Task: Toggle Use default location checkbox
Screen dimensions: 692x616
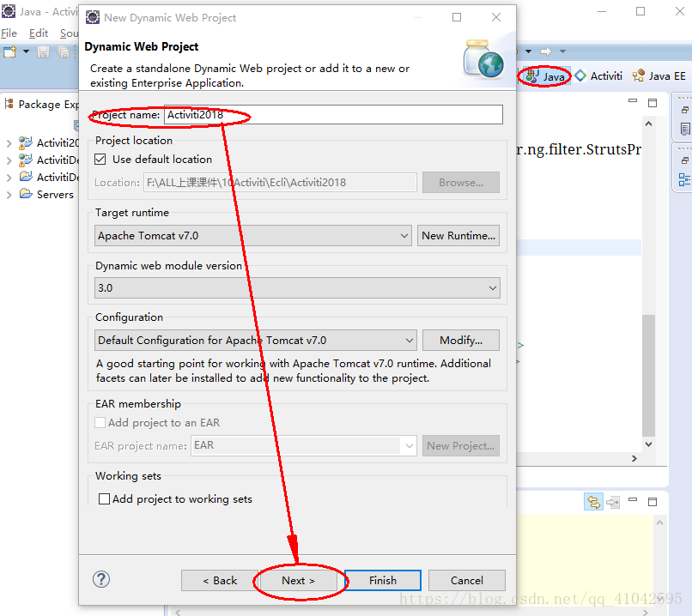Action: pyautogui.click(x=100, y=160)
